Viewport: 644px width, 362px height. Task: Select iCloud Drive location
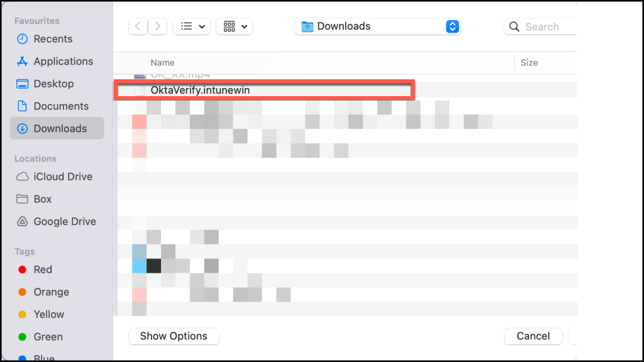[x=63, y=177]
